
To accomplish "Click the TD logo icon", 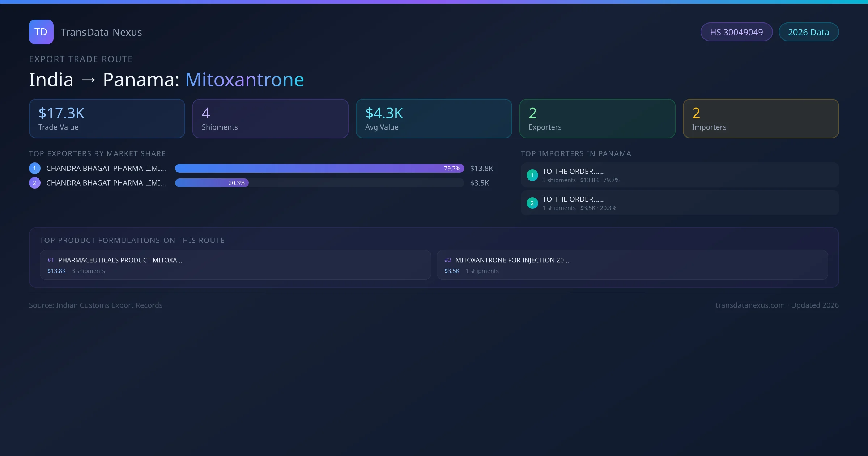I will click(41, 32).
